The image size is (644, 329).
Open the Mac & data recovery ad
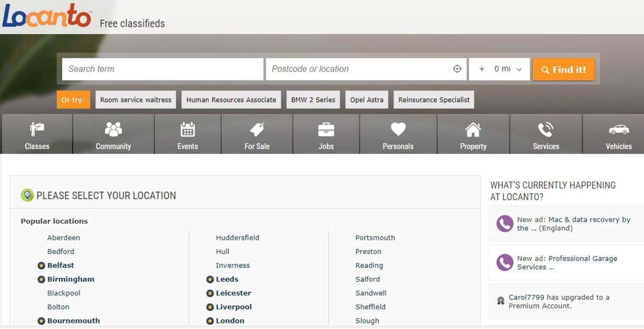(x=573, y=224)
